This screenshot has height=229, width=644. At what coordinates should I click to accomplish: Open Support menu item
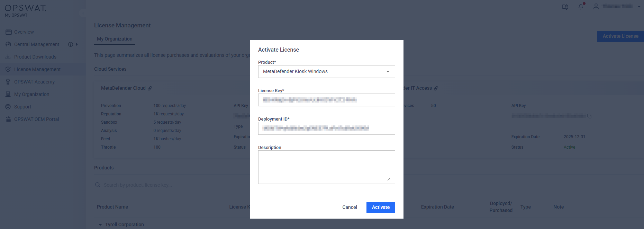[22, 107]
